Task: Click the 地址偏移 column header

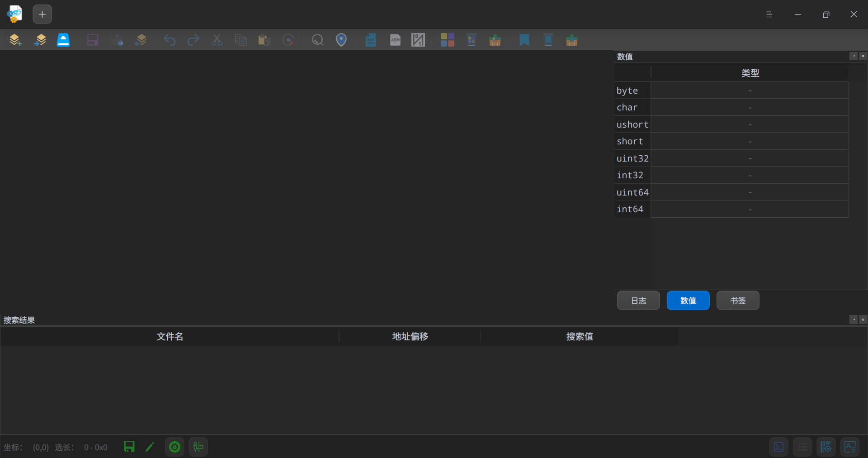Action: tap(410, 336)
